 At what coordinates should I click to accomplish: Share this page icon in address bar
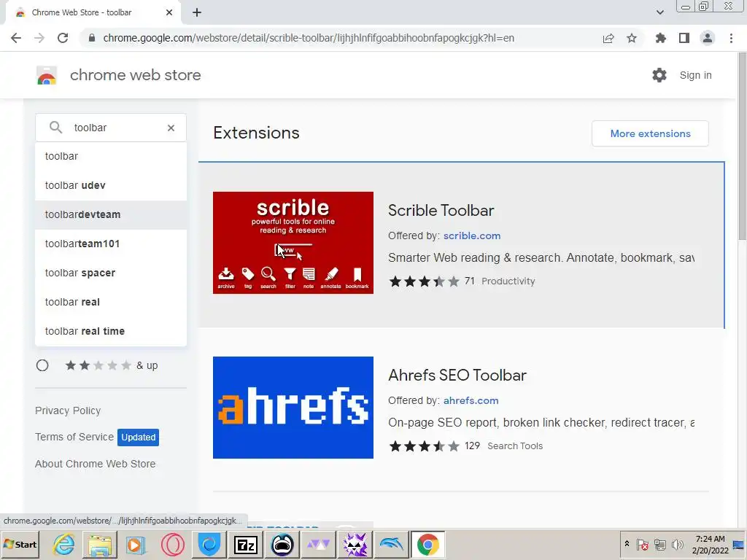point(608,38)
